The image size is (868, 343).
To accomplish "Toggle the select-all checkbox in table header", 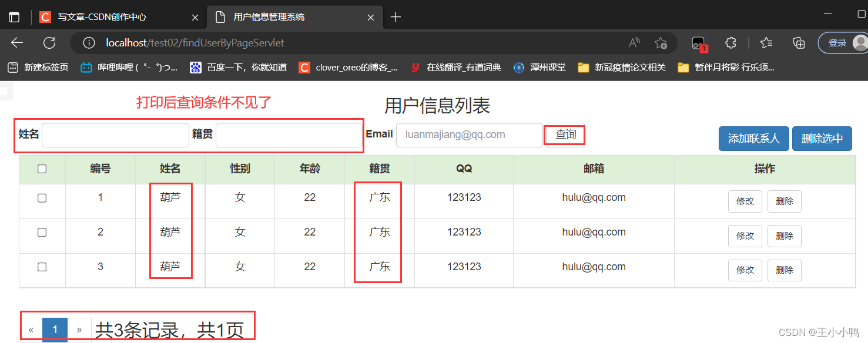I will (x=42, y=169).
